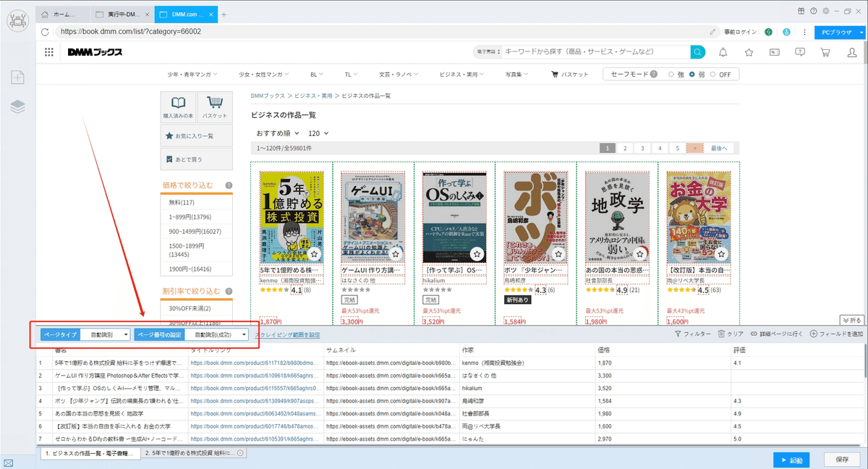Open notifications bell icon

point(723,52)
